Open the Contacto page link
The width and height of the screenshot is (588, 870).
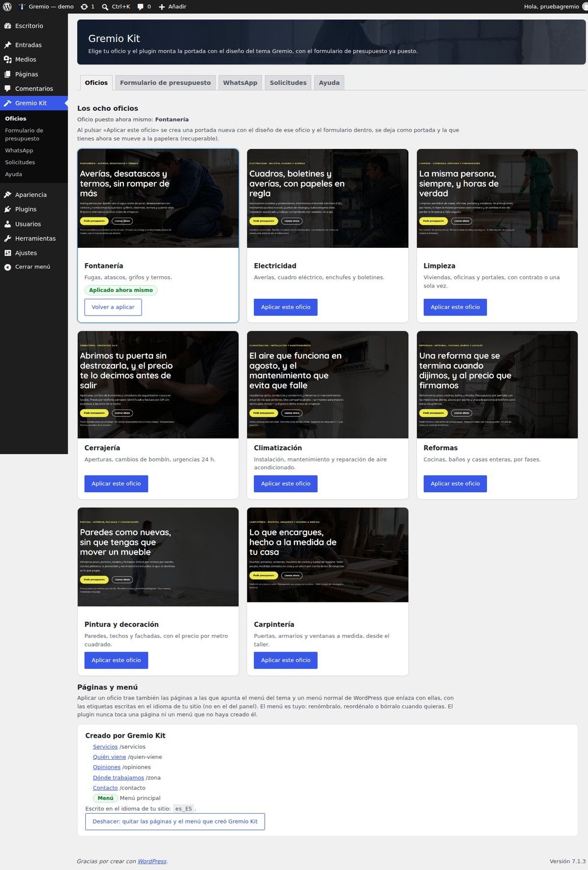[x=105, y=788]
